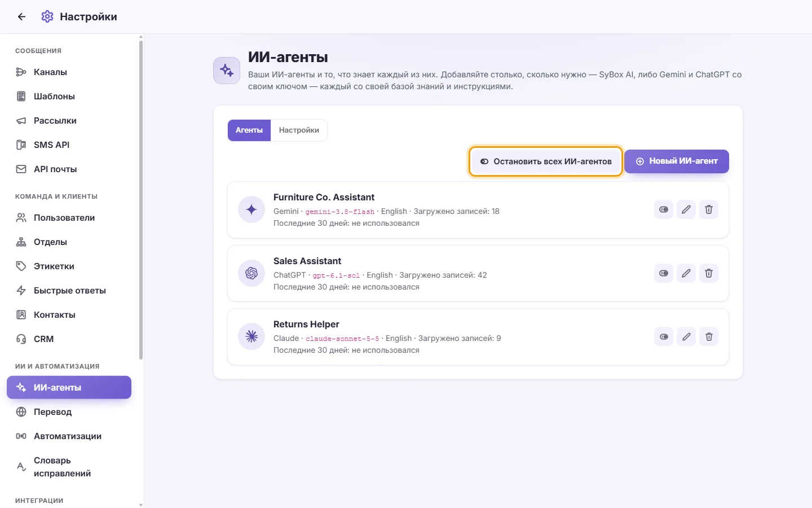This screenshot has height=508, width=812.
Task: Click the Быстрые ответы lightning icon
Action: point(21,291)
